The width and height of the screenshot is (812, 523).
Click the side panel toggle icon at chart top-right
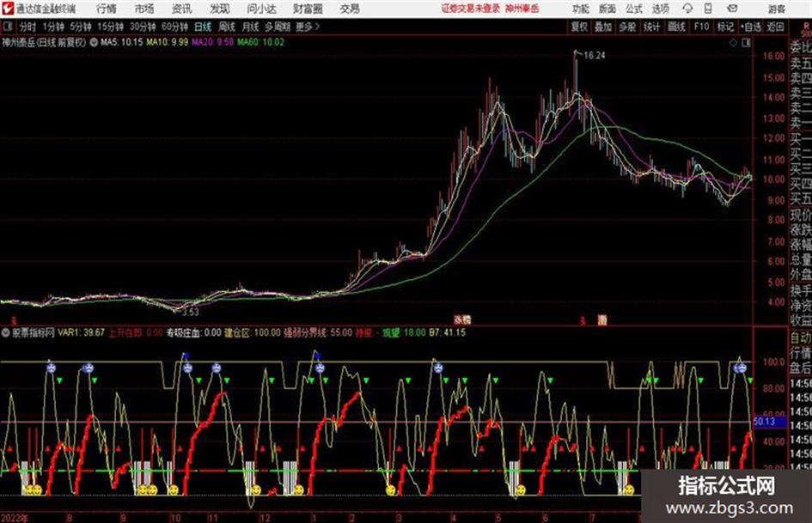(746, 43)
